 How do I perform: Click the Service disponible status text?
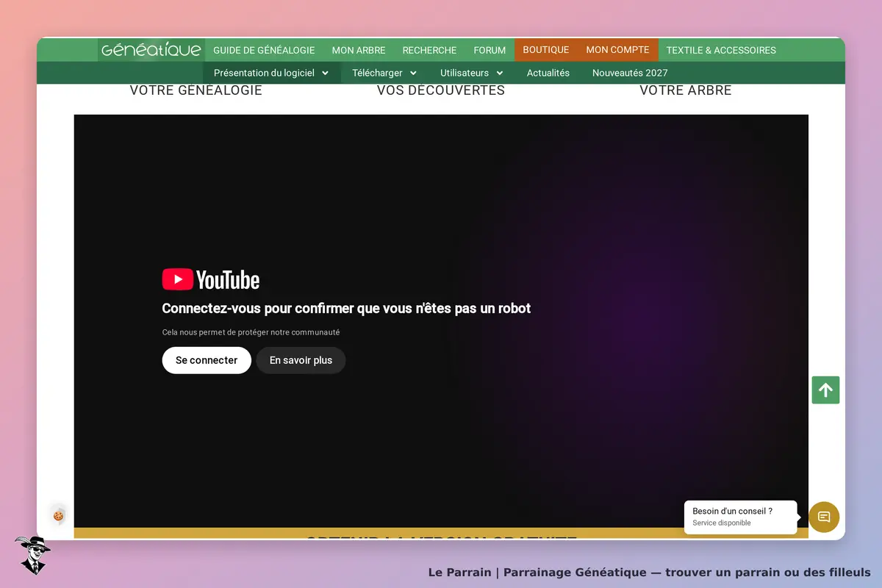click(722, 523)
